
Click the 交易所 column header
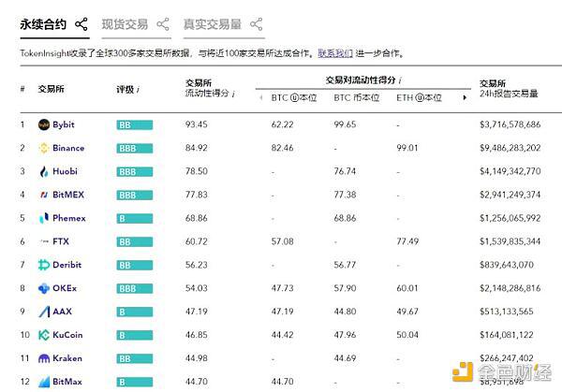[51, 89]
